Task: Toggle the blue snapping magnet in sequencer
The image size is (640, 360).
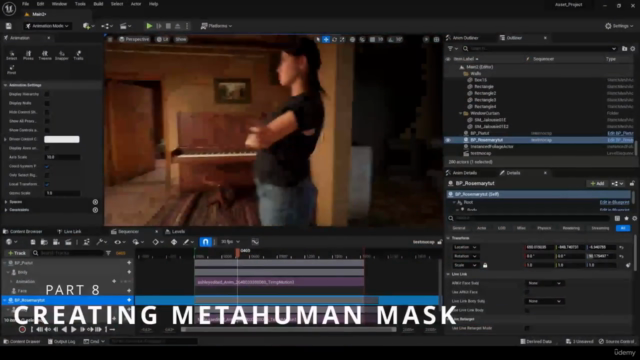Action: click(x=205, y=242)
